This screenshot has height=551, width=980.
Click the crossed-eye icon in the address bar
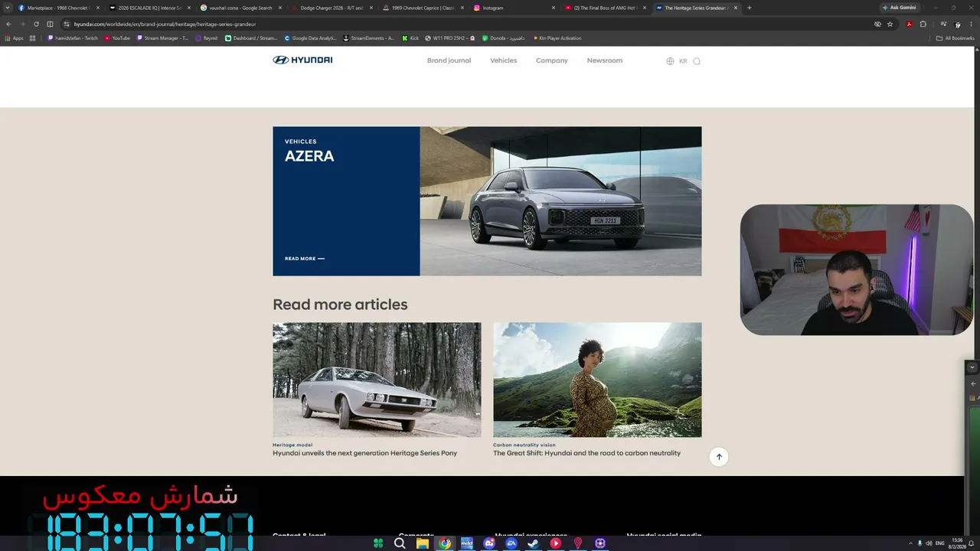(877, 24)
